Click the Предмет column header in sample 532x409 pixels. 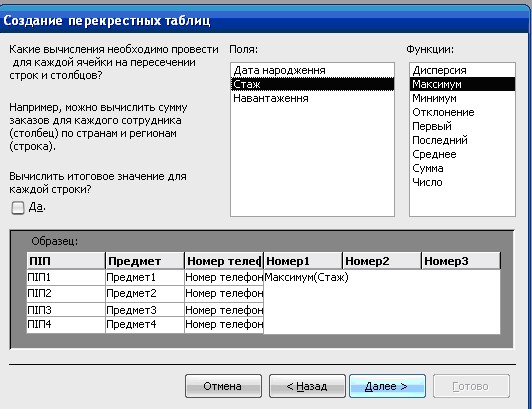click(145, 261)
